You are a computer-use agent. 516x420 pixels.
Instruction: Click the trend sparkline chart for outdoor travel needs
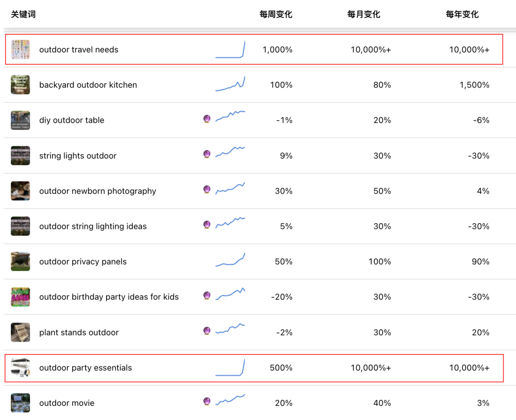230,50
